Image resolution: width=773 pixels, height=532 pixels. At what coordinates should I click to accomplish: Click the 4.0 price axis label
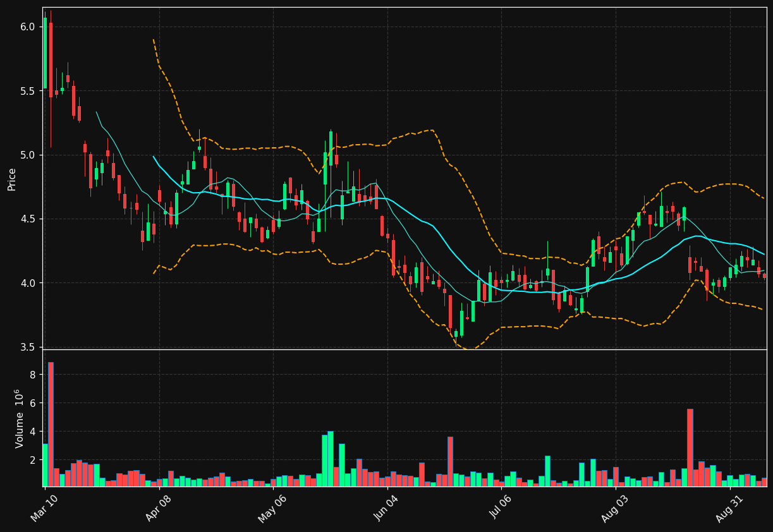(x=27, y=283)
